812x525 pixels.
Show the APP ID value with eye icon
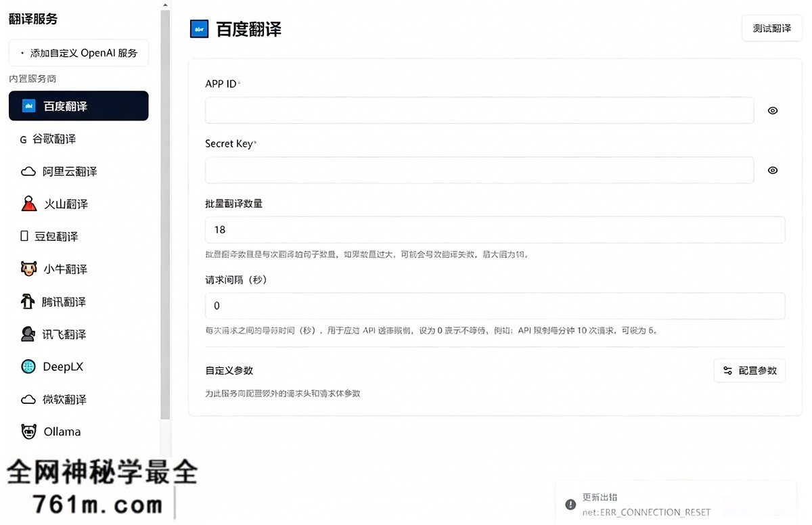click(x=773, y=110)
